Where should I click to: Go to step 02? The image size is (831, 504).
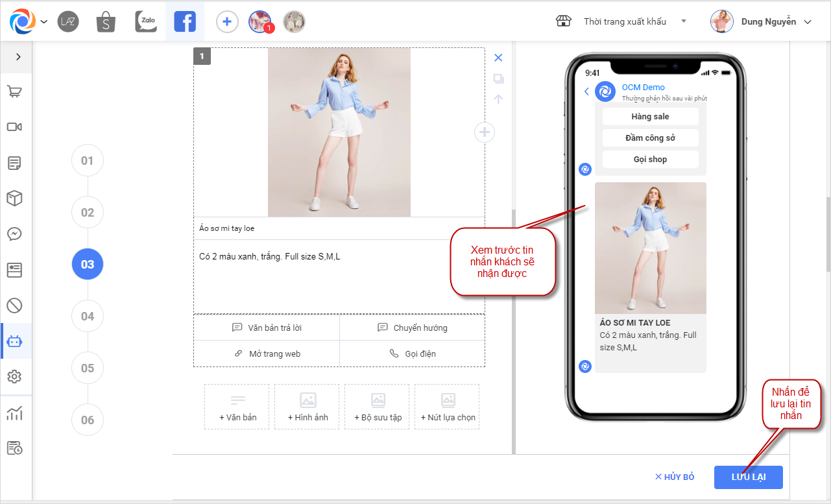pyautogui.click(x=88, y=213)
